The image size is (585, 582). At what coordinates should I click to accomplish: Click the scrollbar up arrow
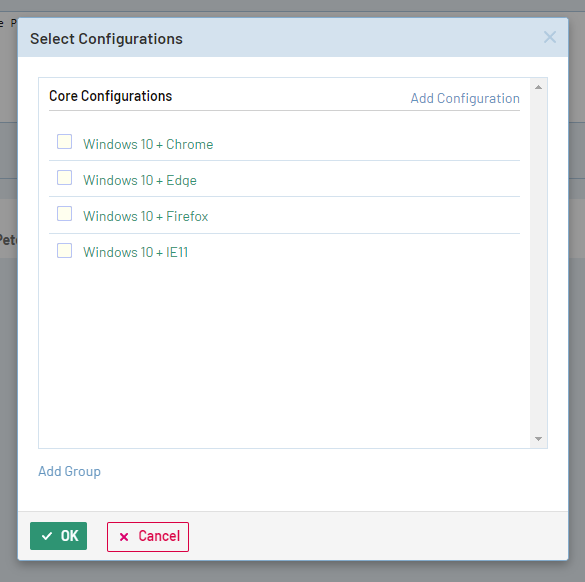pos(538,87)
